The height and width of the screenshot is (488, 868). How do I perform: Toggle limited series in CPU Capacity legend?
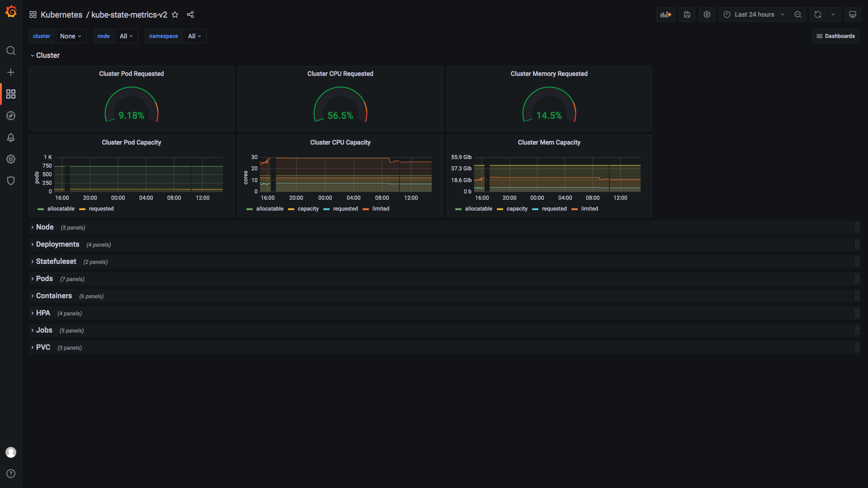[381, 209]
